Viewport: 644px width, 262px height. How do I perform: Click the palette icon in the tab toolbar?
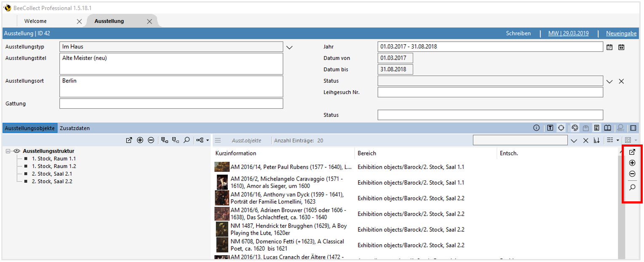(575, 128)
